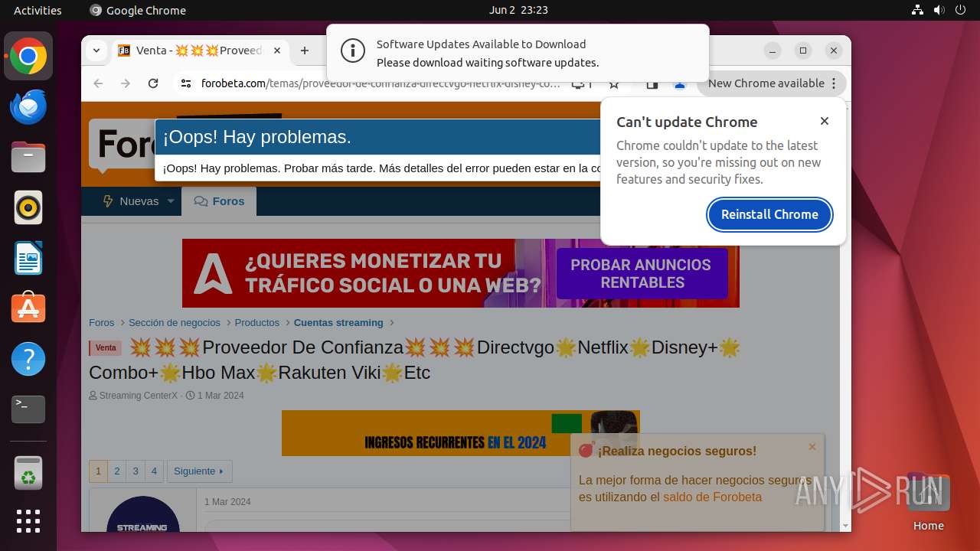Open Productos breadcrumb link
The width and height of the screenshot is (980, 551).
257,323
